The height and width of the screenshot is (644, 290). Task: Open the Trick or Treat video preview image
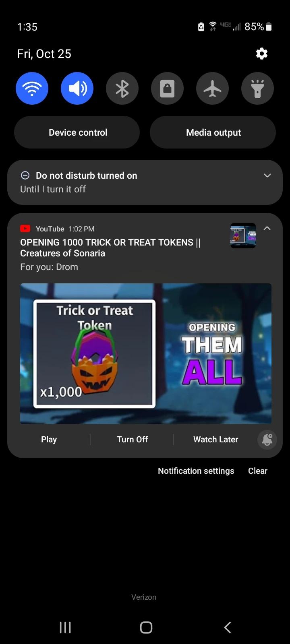coord(146,354)
